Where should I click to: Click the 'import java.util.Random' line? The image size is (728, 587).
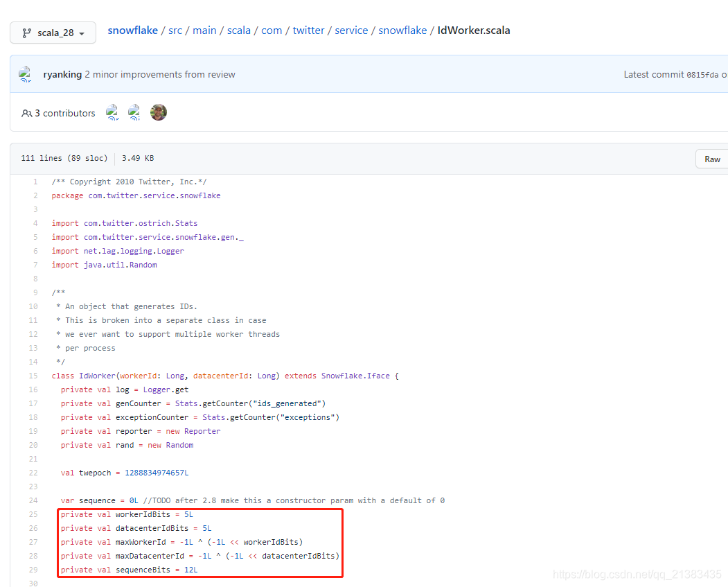click(x=105, y=265)
